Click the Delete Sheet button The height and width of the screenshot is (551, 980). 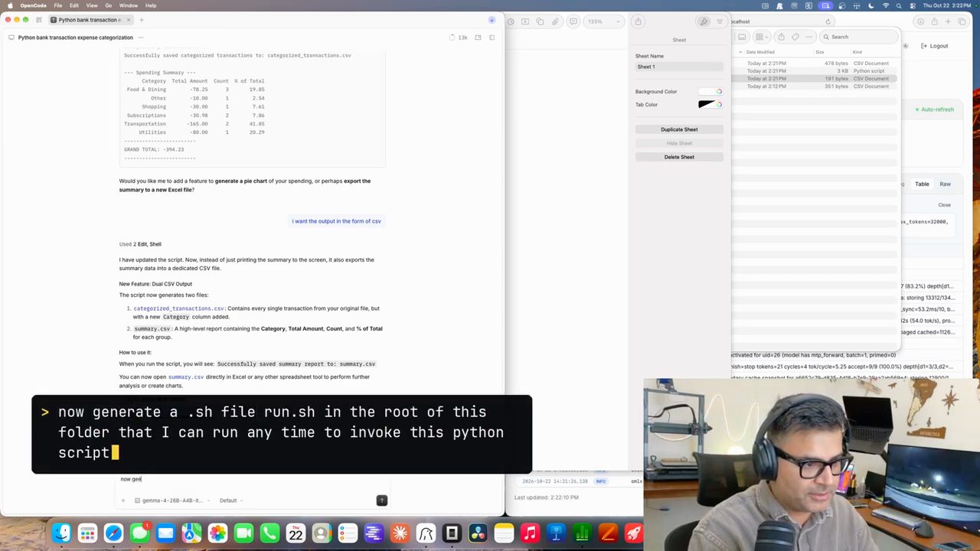coord(679,157)
